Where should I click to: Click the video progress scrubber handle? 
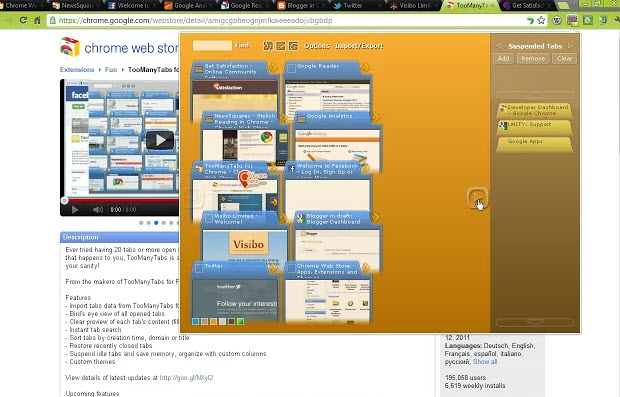pyautogui.click(x=65, y=200)
